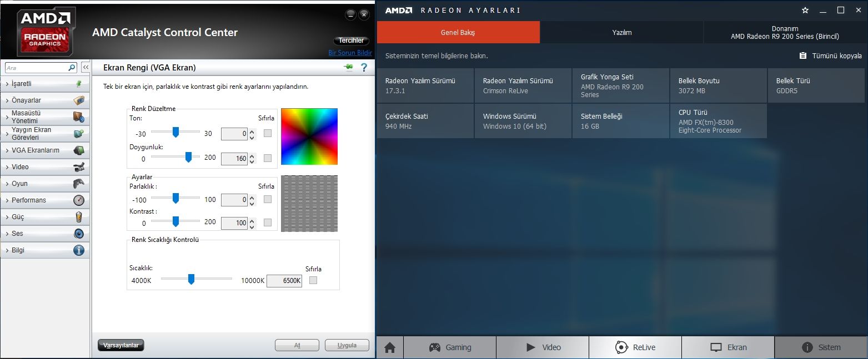
Task: Click the search magnifier icon in Catalyst
Action: [72, 68]
